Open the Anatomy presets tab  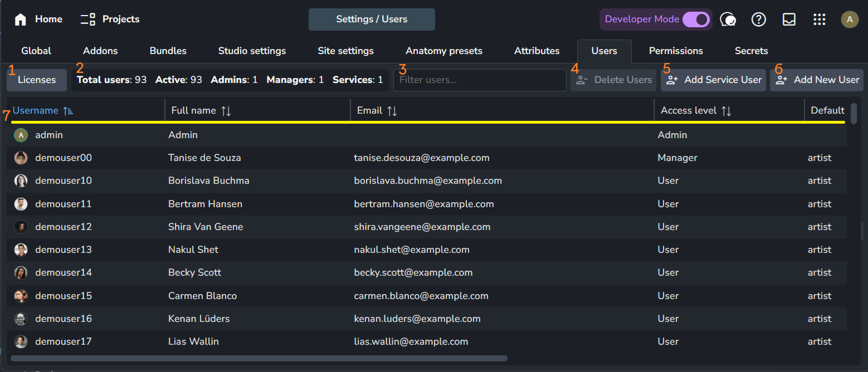(x=443, y=51)
